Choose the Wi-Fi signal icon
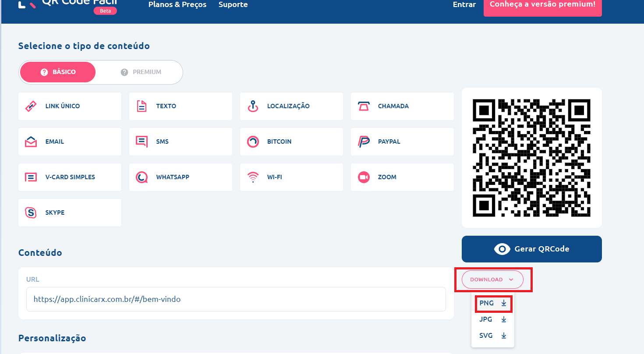 [x=253, y=177]
